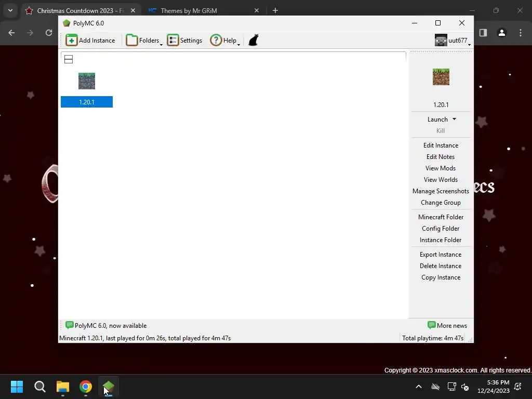
Task: Click Export Instance
Action: tap(441, 255)
